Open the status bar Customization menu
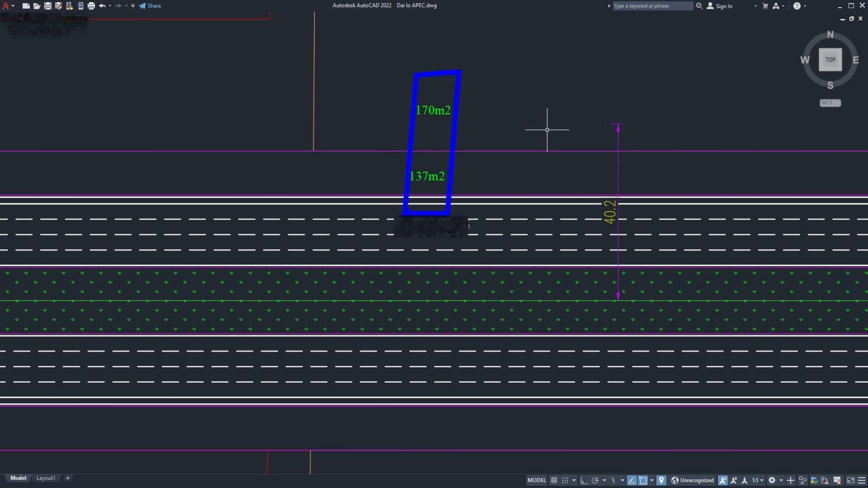Viewport: 868px width, 488px height. coord(861,480)
